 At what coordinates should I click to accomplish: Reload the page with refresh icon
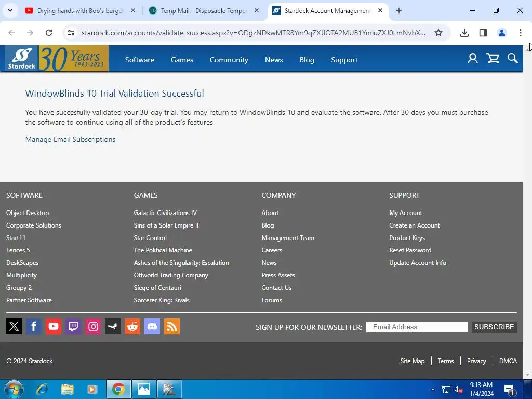49,33
